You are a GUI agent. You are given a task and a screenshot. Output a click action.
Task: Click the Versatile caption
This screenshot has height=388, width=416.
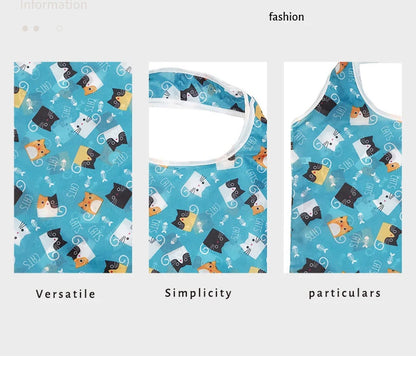[65, 294]
